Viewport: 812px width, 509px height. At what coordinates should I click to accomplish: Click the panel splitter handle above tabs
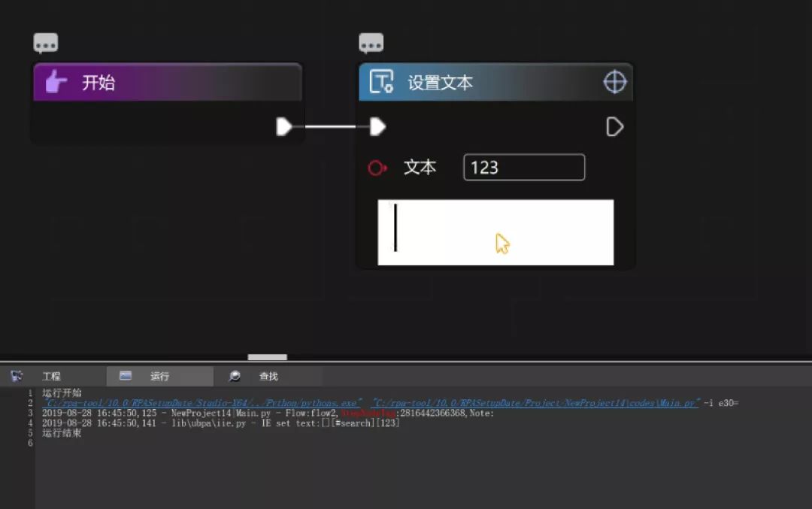pyautogui.click(x=267, y=357)
